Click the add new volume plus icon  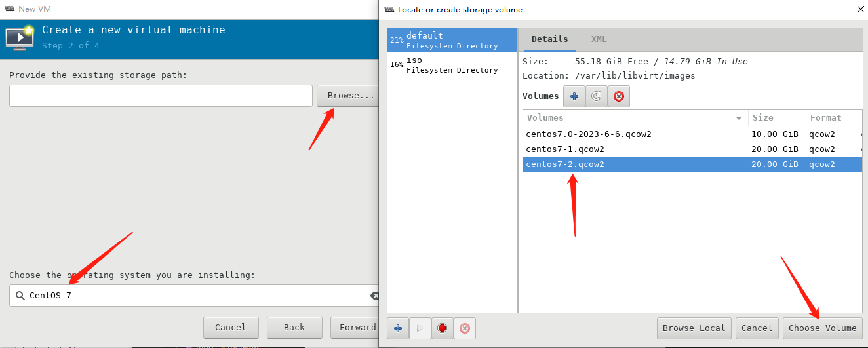pyautogui.click(x=574, y=96)
